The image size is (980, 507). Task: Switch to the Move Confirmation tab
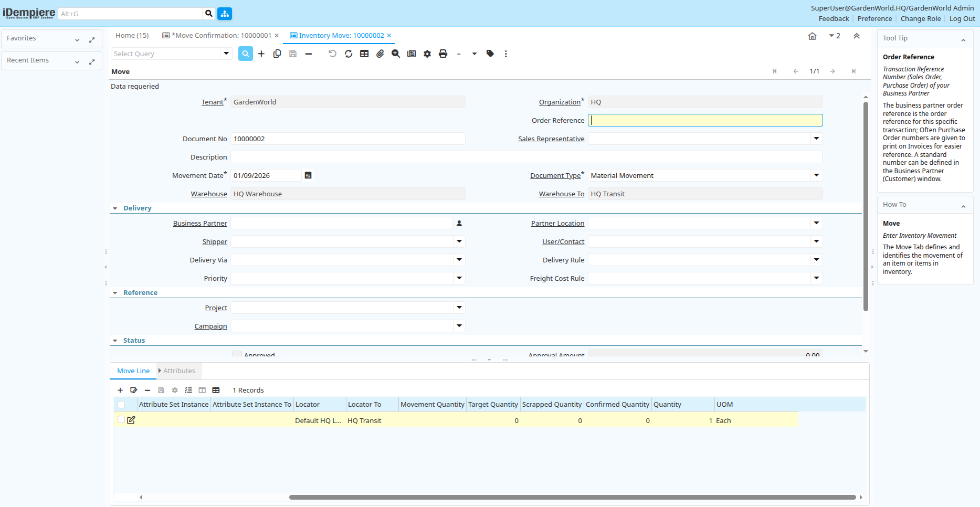coord(220,35)
